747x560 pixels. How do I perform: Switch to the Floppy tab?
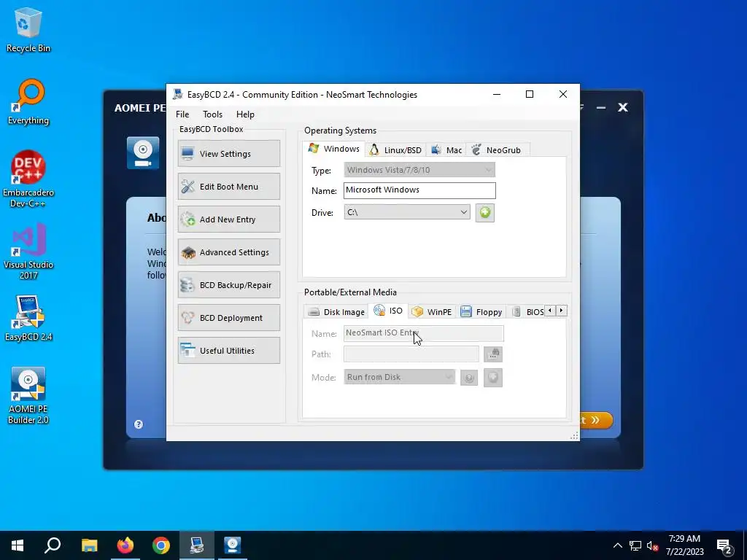pos(481,312)
